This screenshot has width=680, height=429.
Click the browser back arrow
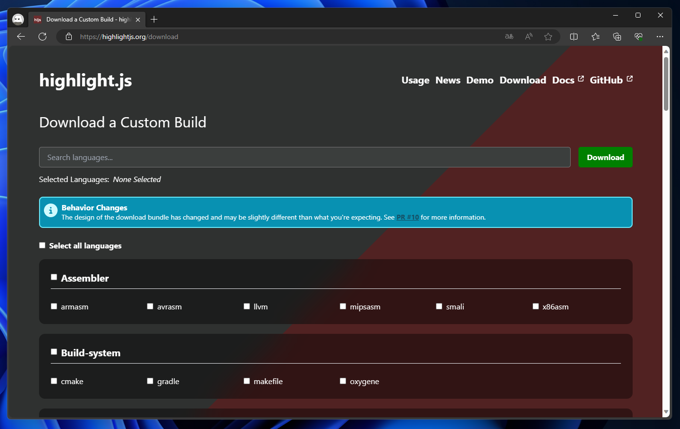[21, 37]
